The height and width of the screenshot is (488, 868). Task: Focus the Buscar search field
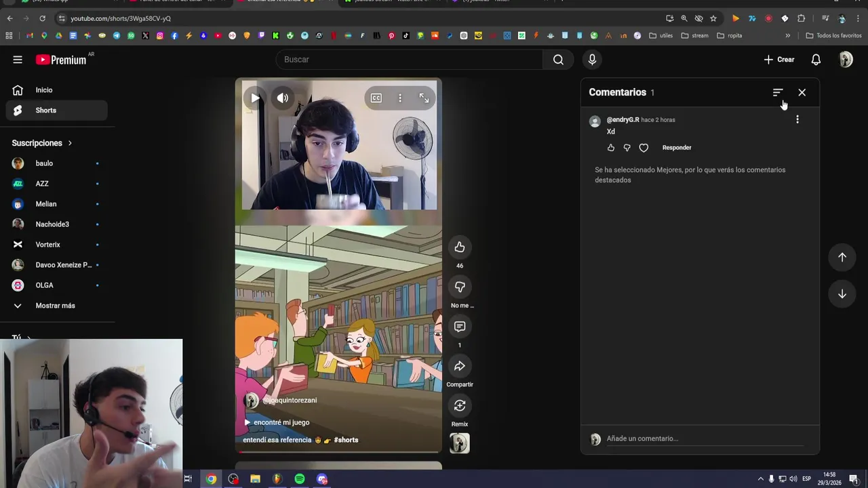[x=410, y=60]
